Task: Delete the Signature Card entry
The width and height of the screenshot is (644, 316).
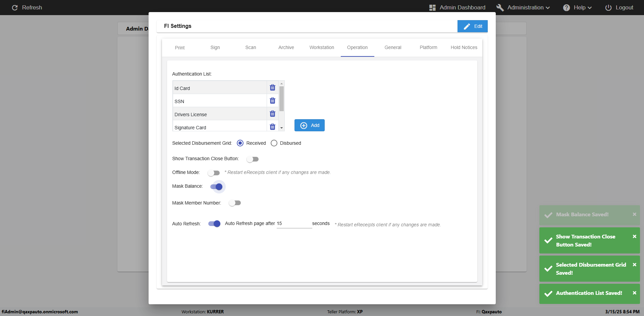Action: coord(272,127)
